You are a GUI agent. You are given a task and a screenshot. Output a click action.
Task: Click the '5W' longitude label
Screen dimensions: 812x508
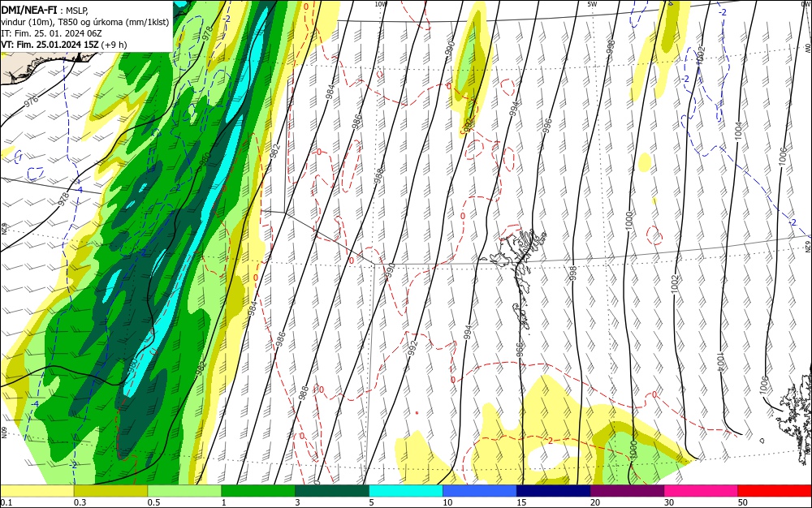pos(592,4)
